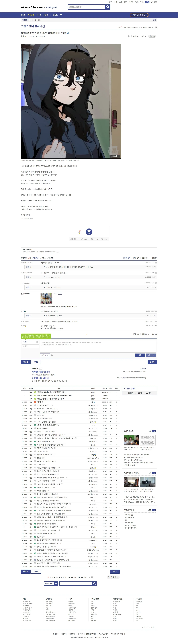Viewport: 178px width, 644px height.
Task: Click the 로그인 button in top bar
Action: pyautogui.click(x=147, y=2)
